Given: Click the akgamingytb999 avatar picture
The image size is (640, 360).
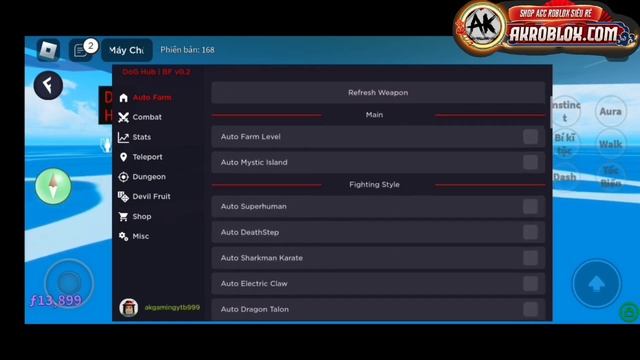Looking at the screenshot, I should (129, 307).
